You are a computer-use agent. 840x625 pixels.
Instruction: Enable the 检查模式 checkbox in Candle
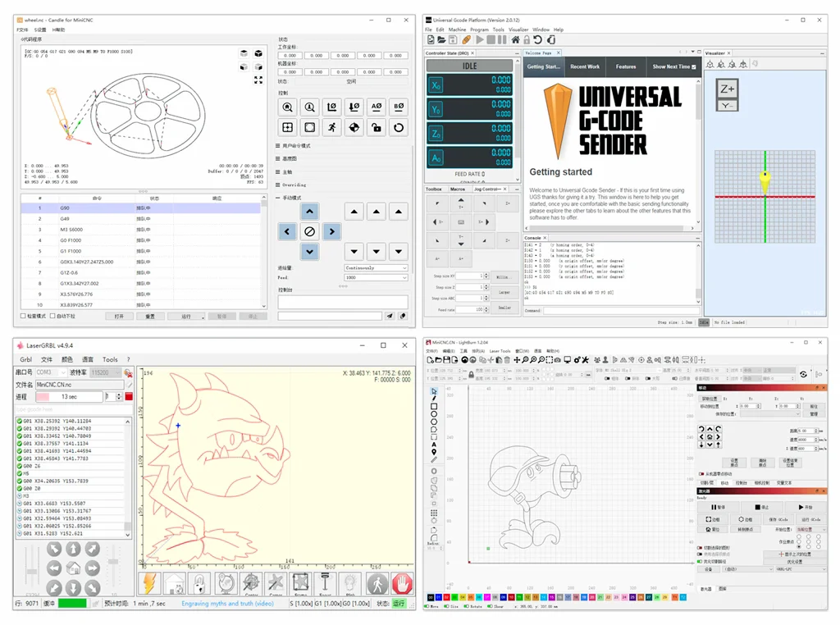point(23,316)
